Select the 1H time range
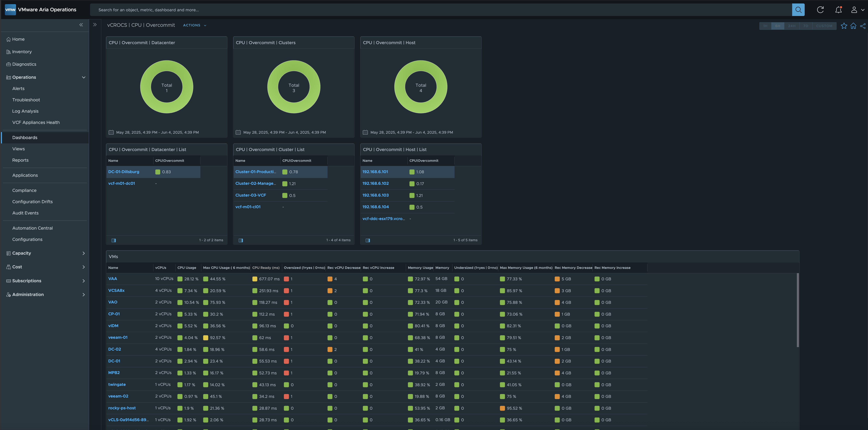The height and width of the screenshot is (430, 868). (x=765, y=26)
